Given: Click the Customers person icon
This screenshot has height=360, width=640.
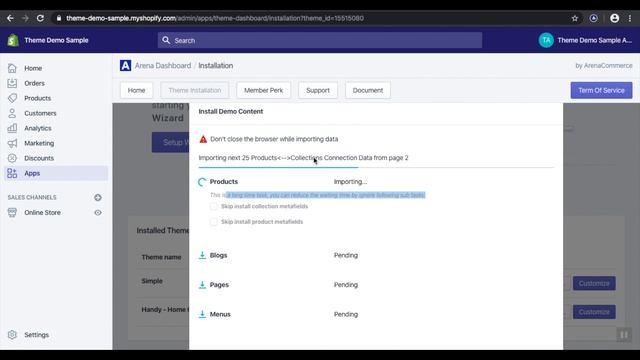Looking at the screenshot, I should pyautogui.click(x=12, y=113).
